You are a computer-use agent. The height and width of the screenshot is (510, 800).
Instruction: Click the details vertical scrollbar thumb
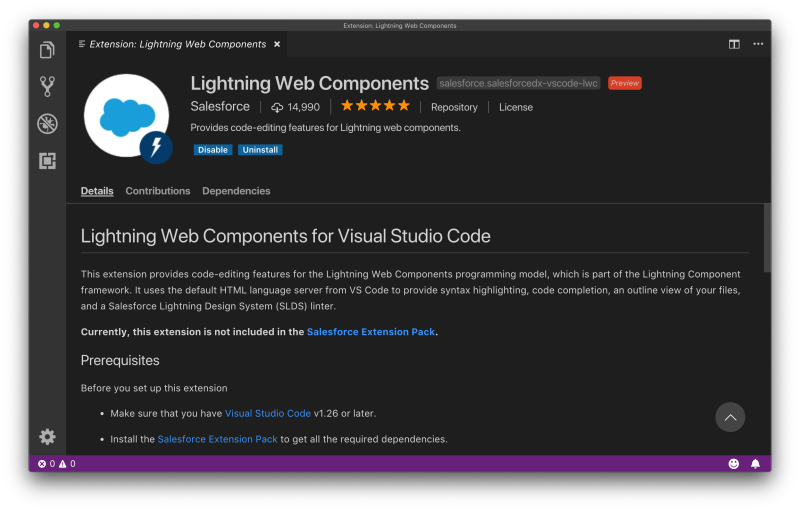(x=767, y=238)
